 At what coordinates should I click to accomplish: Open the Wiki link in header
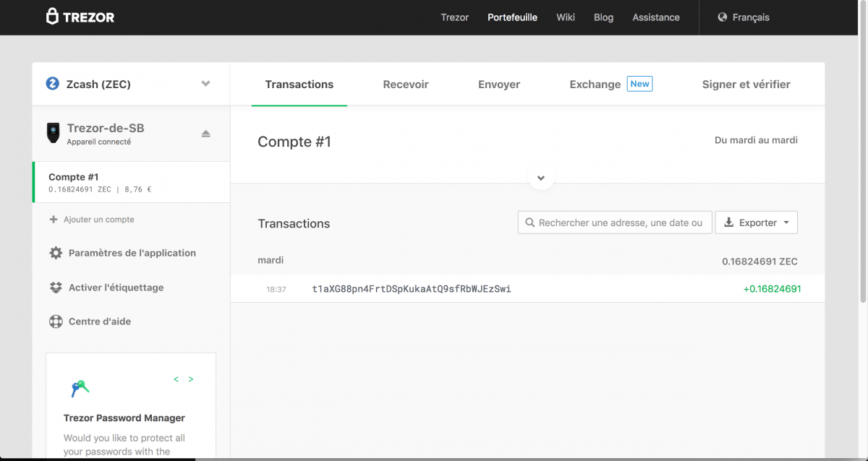tap(566, 17)
